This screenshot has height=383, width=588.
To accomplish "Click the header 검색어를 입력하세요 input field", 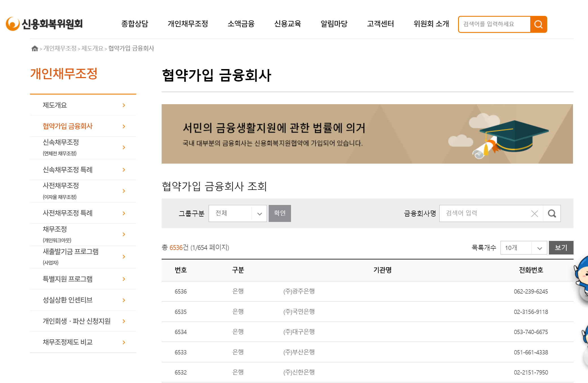I will click(494, 24).
